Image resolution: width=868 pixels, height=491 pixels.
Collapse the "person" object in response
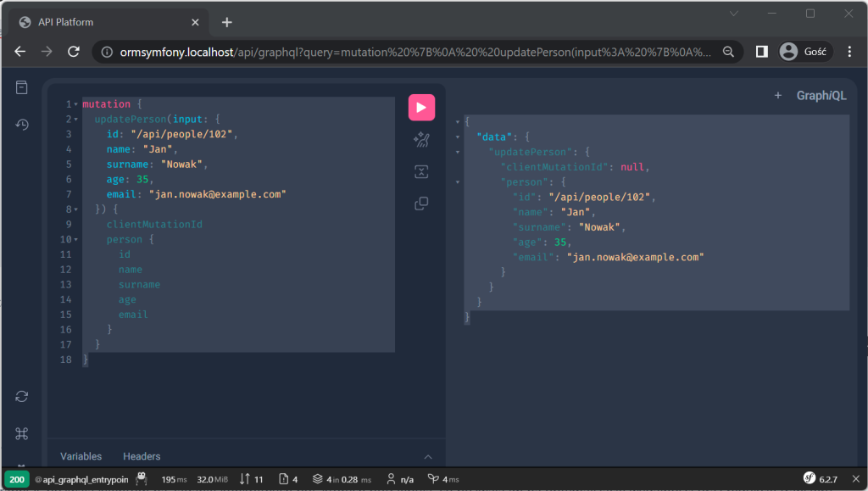(x=458, y=182)
